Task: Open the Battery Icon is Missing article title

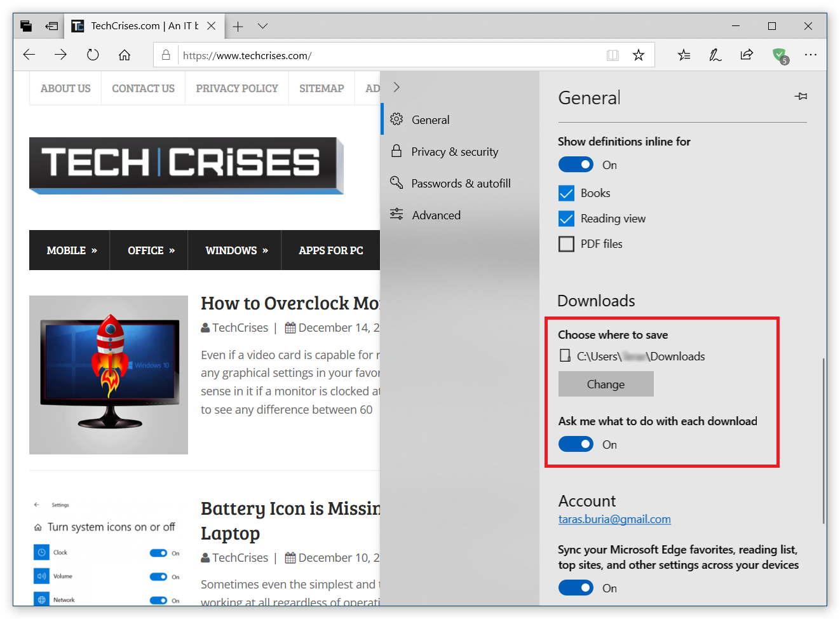Action: 290,520
